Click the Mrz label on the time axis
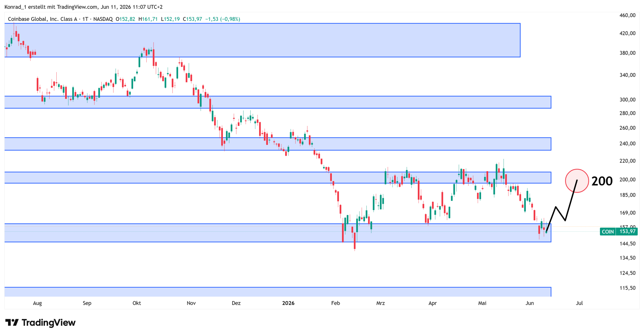 380,303
